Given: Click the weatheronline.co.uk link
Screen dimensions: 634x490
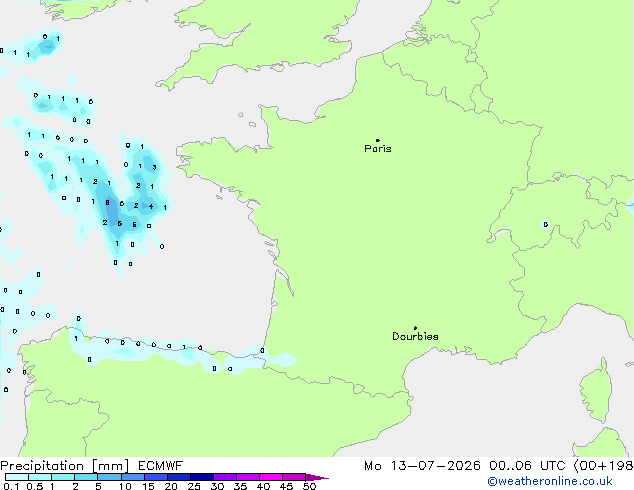Looking at the screenshot, I should 550,481.
